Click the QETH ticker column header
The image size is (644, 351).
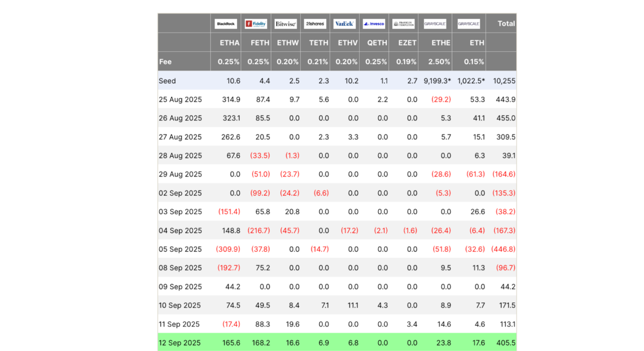[377, 43]
